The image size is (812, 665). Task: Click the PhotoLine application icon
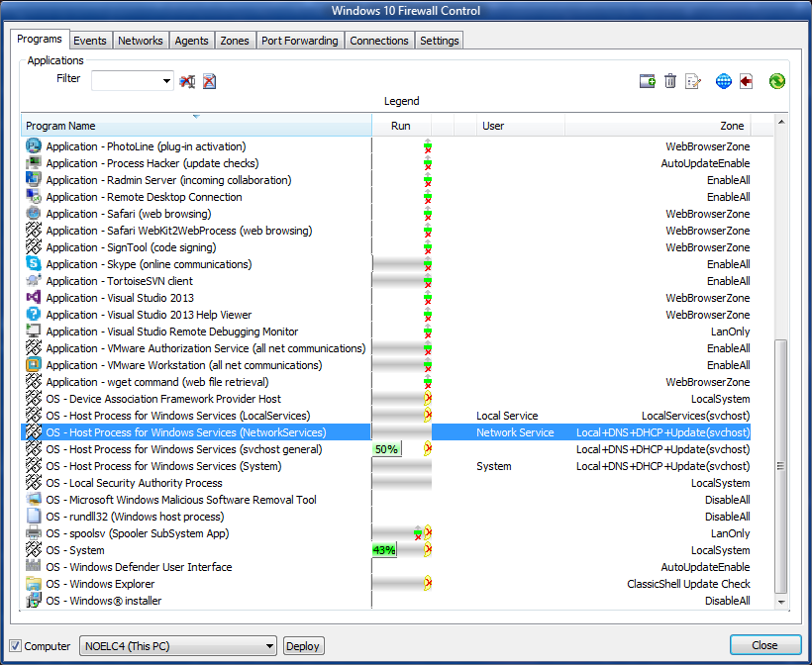[x=33, y=146]
